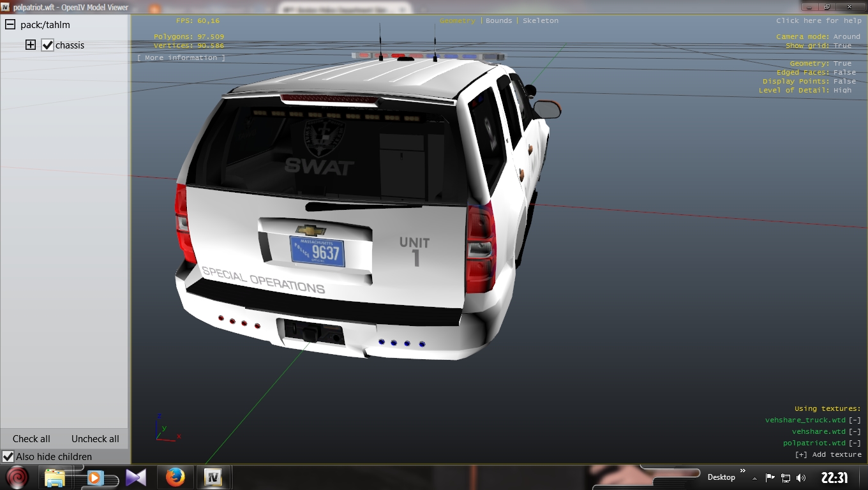The width and height of the screenshot is (868, 490).
Task: Switch to the Bounds view tab
Action: tap(498, 21)
